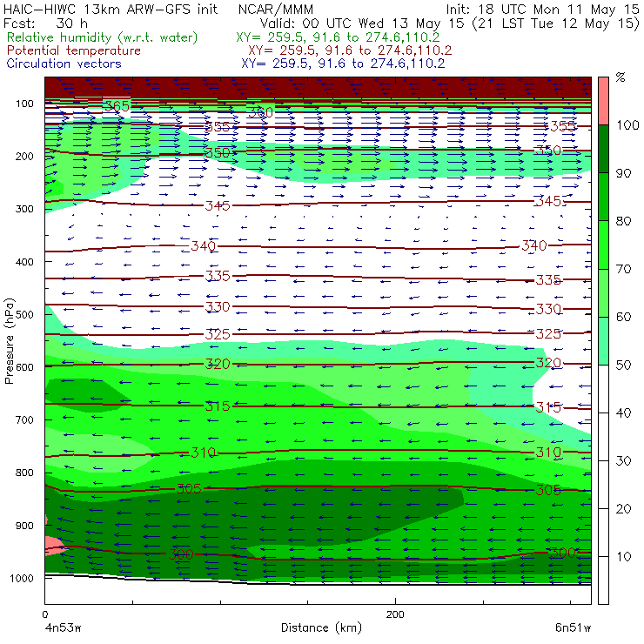644x644 pixels.
Task: Click the colorbar value 10 label
Action: coord(623,556)
